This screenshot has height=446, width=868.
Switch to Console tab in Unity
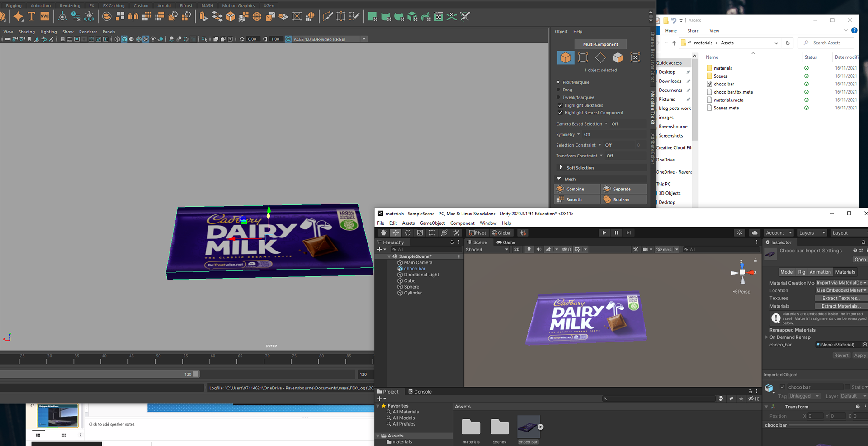tap(420, 392)
